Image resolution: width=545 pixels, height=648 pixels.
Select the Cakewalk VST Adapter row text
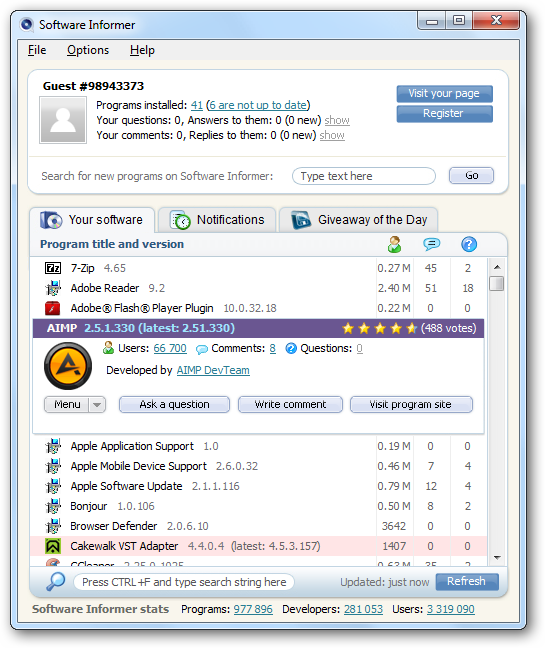coord(195,546)
